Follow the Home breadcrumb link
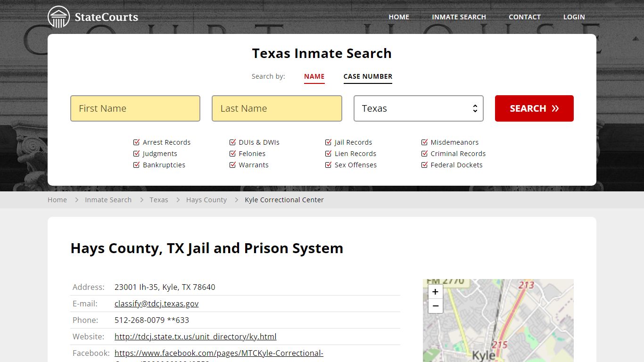The image size is (644, 362). [57, 200]
